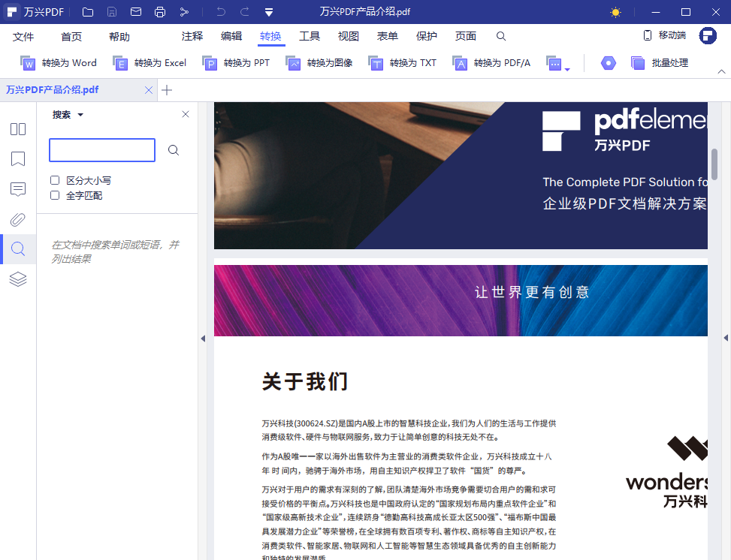Enable the 区分大小写 checkbox

click(x=54, y=179)
